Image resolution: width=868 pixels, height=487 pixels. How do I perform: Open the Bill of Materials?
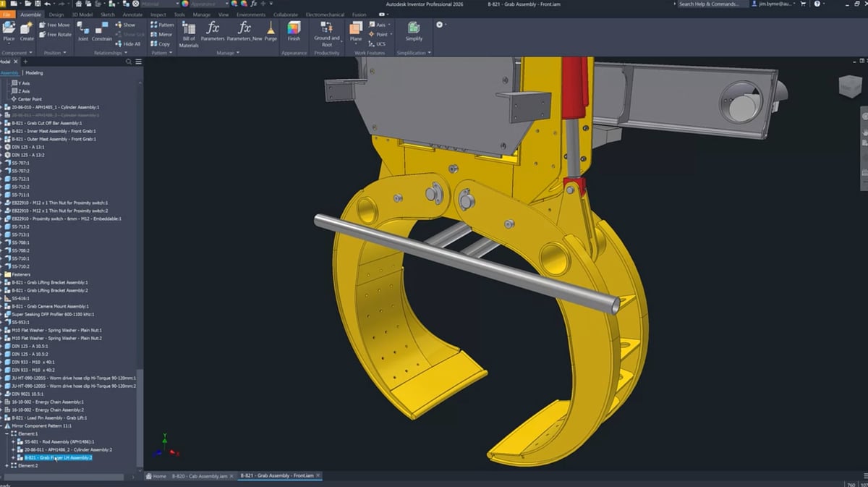point(189,35)
